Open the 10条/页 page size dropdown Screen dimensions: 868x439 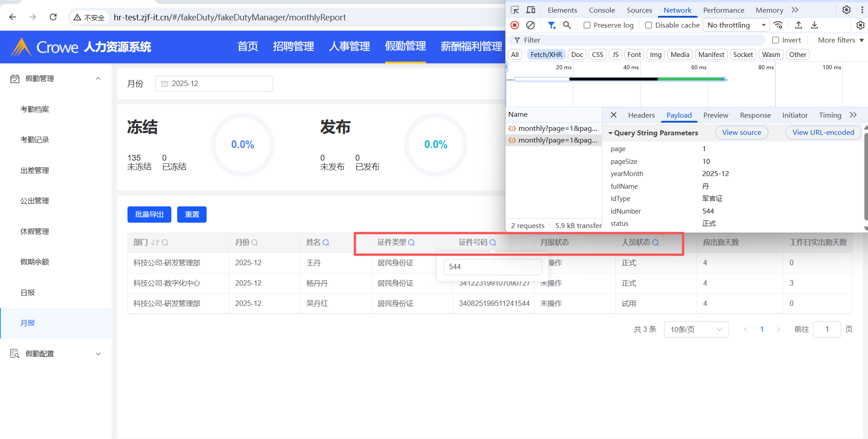coord(696,329)
